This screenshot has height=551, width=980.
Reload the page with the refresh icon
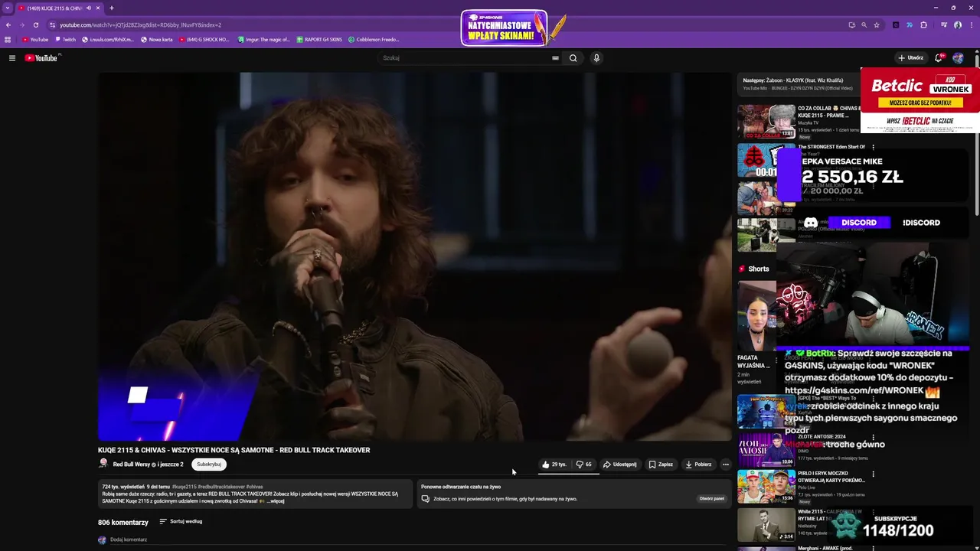tap(36, 25)
